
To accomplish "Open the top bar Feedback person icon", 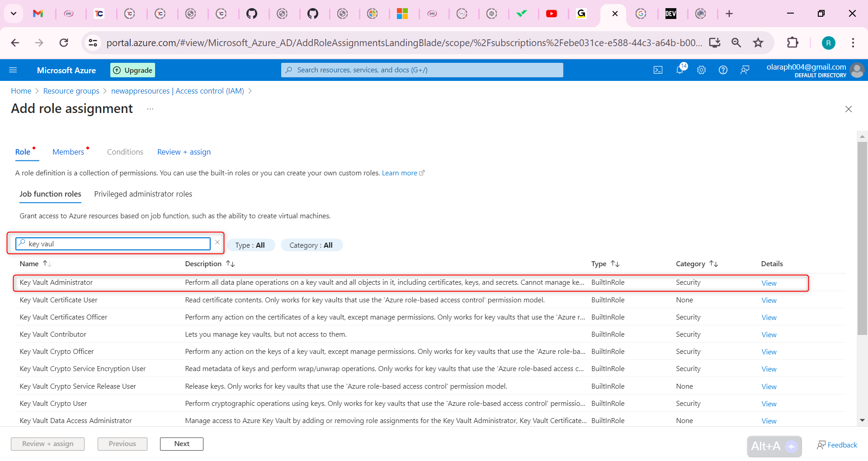I will (x=745, y=70).
